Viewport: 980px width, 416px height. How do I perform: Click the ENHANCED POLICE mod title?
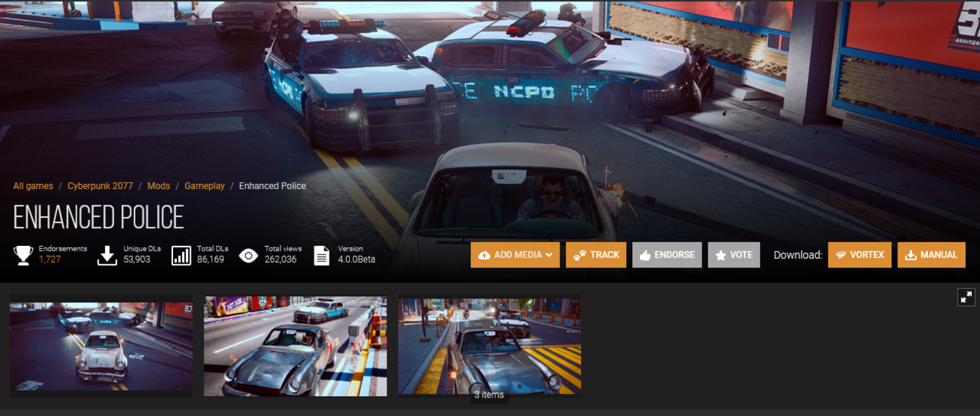tap(99, 218)
